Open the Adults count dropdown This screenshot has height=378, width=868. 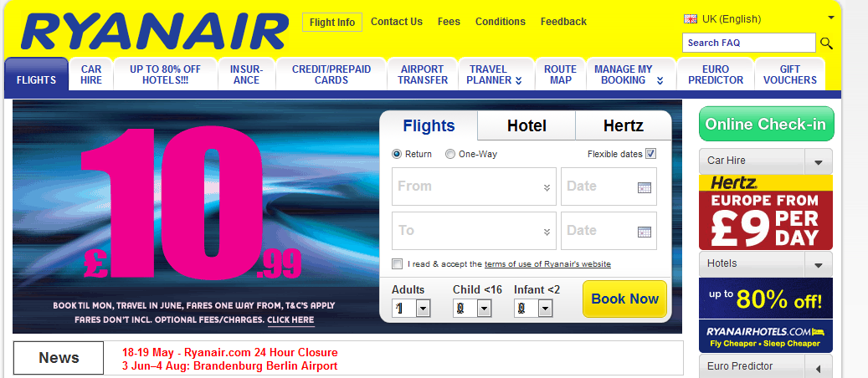(411, 309)
